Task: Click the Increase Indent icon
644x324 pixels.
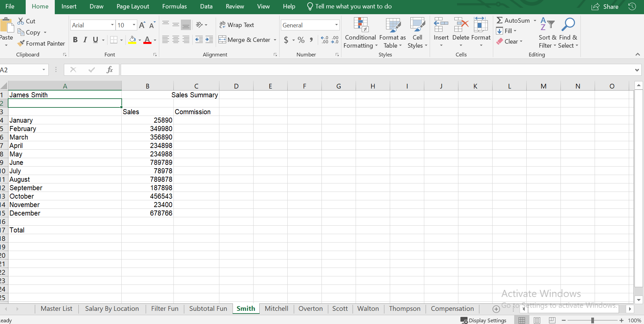Action: (209, 40)
